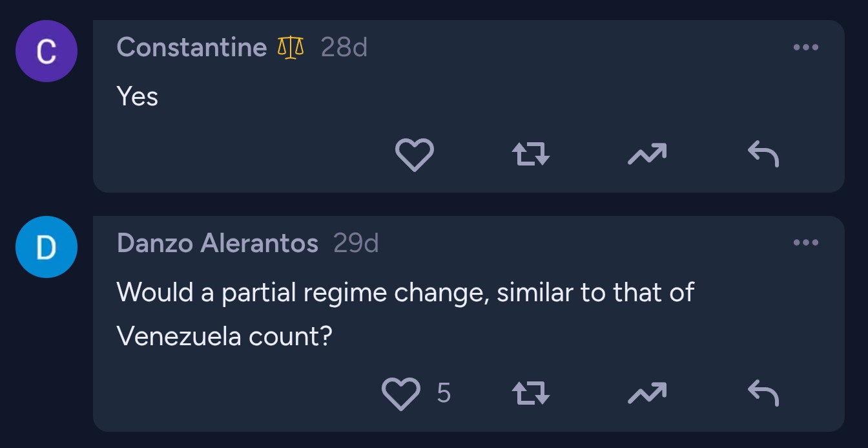The width and height of the screenshot is (868, 448).
Task: Visit Danzo Alerantos's profile via username
Action: pos(218,243)
